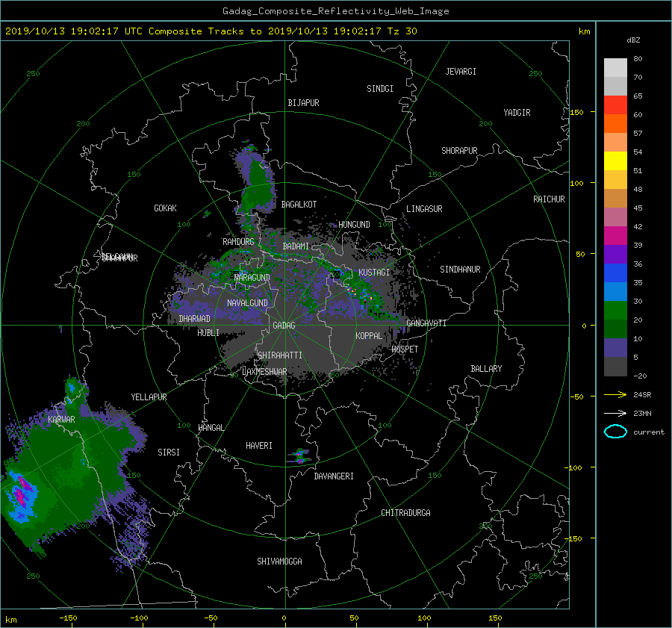Click the KUSTAGI city label
This screenshot has width=672, height=628.
click(x=374, y=273)
